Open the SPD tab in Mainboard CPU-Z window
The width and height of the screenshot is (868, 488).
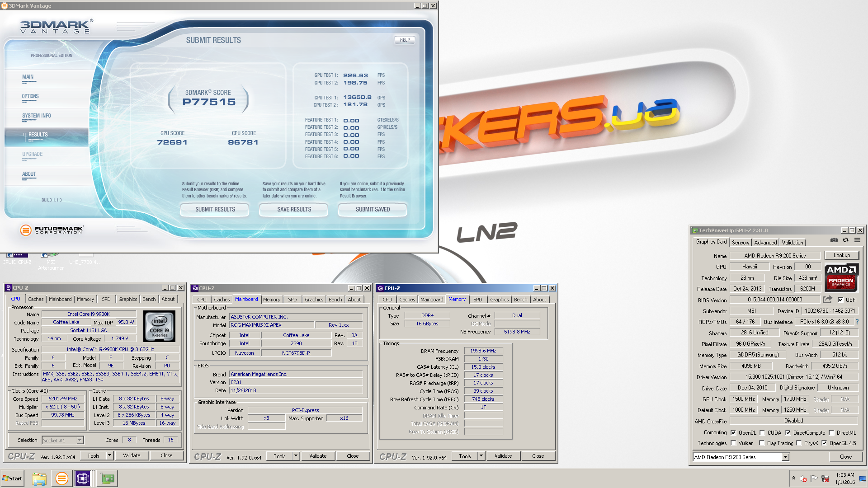292,300
